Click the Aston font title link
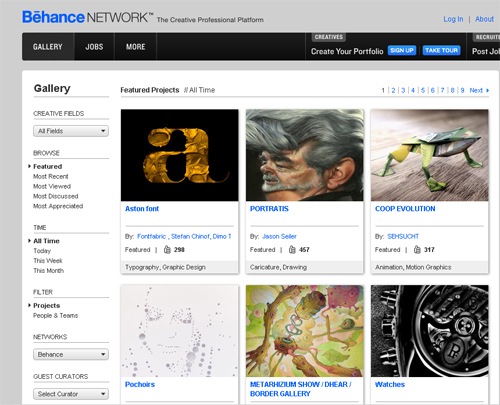The image size is (500, 405). click(142, 209)
